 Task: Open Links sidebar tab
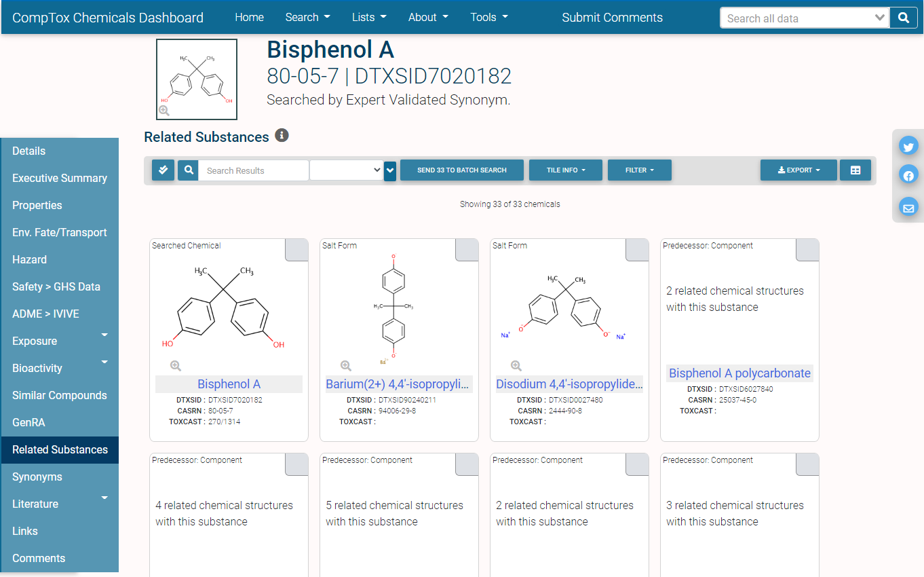tap(60, 532)
